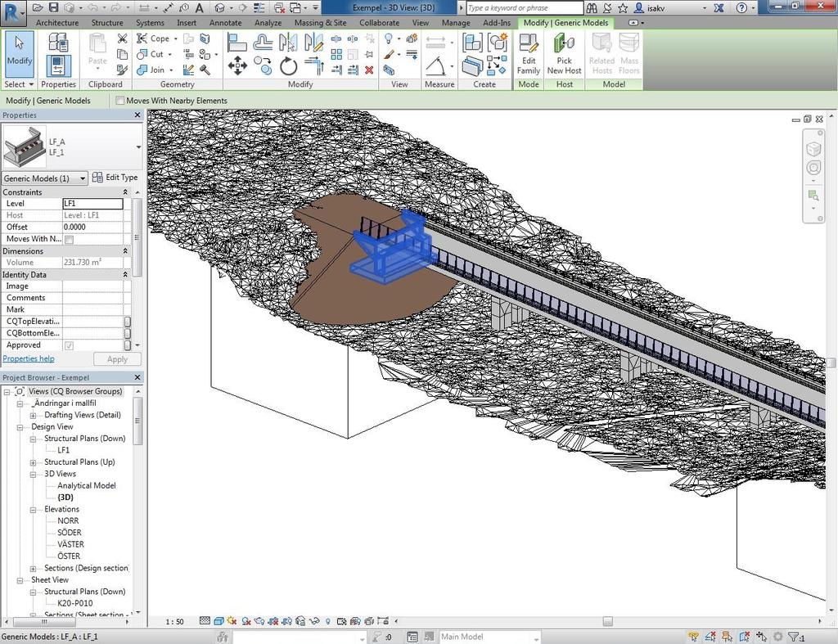Click the Mirror Pick Axis tool

coord(288,42)
